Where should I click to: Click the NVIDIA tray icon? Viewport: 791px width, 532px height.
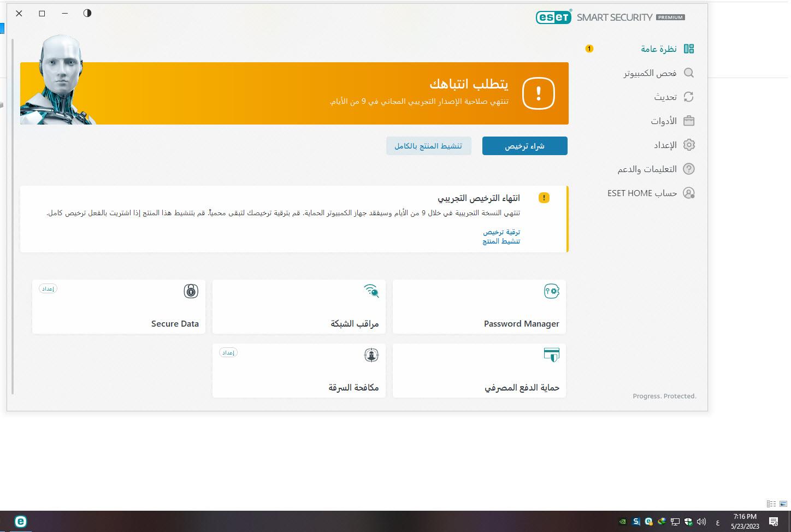(623, 522)
